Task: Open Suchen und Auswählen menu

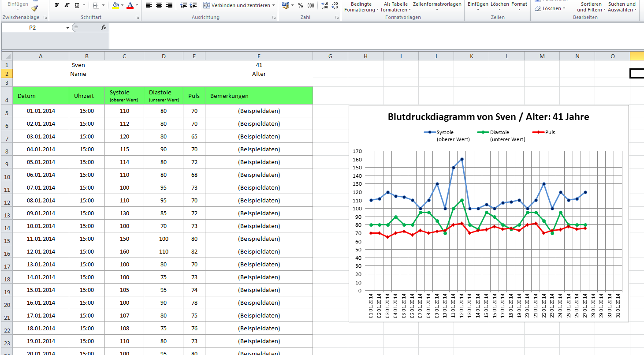Action: click(x=622, y=7)
